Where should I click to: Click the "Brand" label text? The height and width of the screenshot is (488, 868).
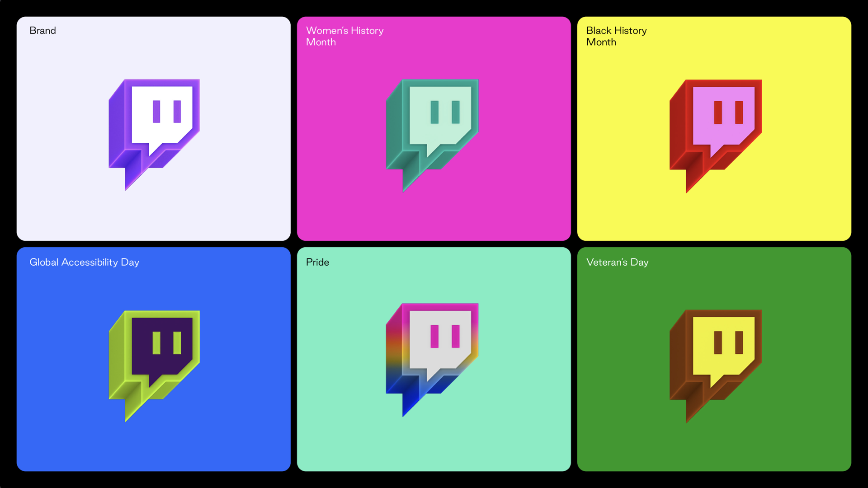click(x=42, y=30)
